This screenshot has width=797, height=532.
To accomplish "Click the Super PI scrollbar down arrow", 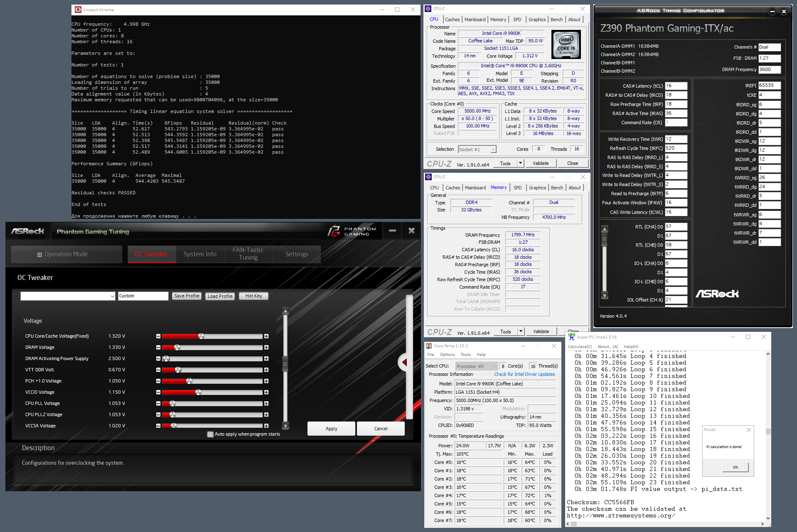I will click(x=768, y=518).
